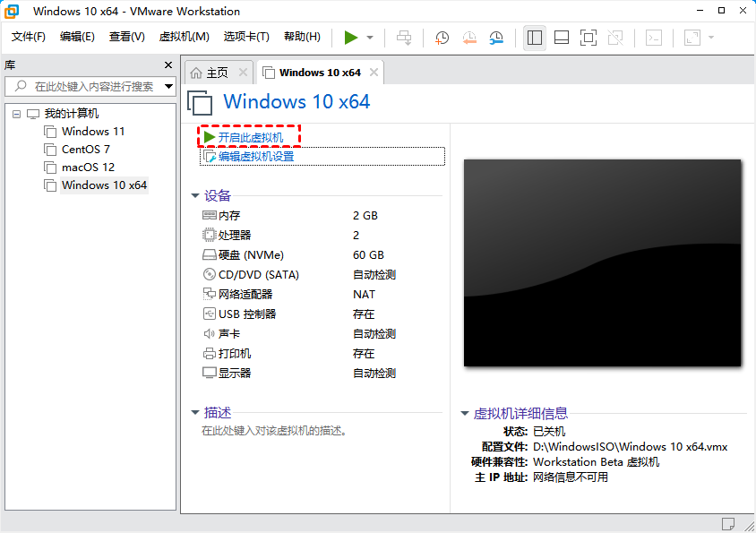This screenshot has width=756, height=533.
Task: Click the green power-on toolbar play icon
Action: [351, 38]
